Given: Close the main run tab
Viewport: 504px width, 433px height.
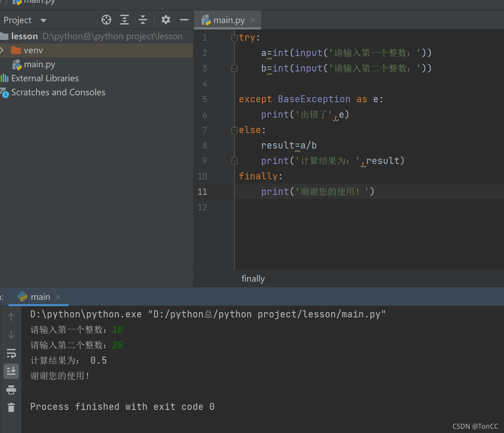Looking at the screenshot, I should [x=58, y=297].
